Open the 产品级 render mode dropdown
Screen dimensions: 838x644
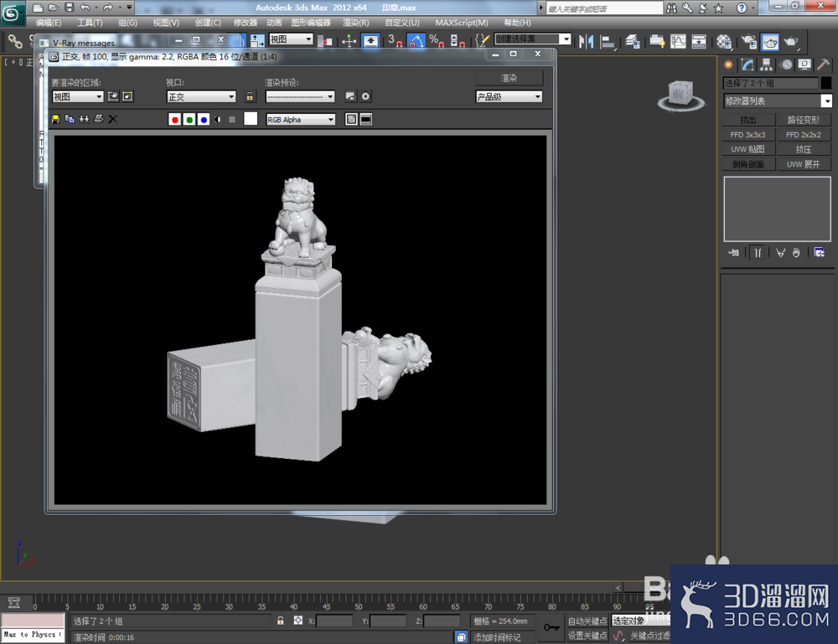pos(509,96)
